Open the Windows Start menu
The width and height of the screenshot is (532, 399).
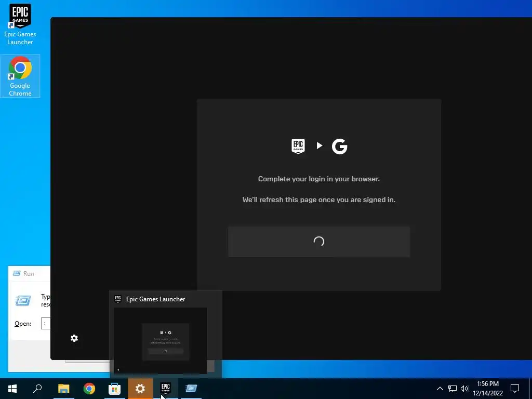pos(12,389)
